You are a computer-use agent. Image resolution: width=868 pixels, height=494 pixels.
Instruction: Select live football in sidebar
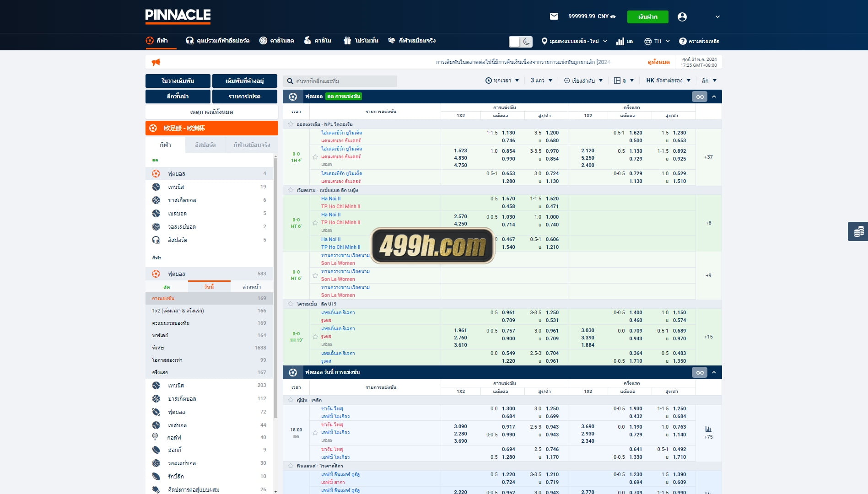click(x=210, y=173)
